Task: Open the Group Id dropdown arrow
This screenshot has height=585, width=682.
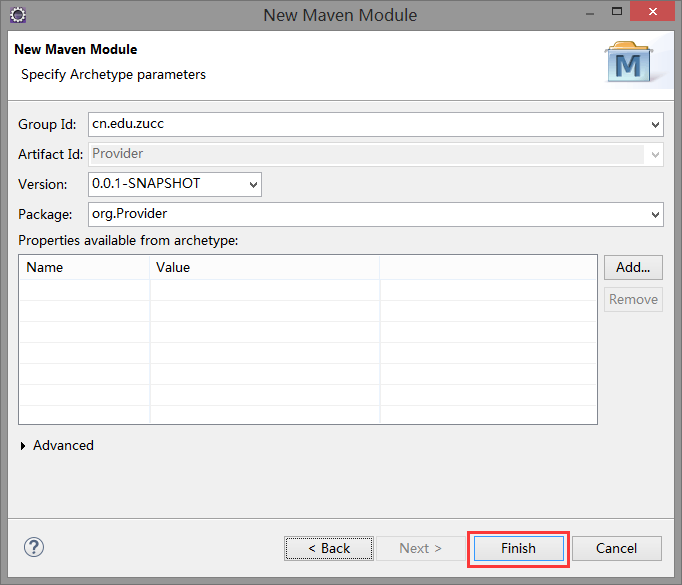Action: coord(655,125)
